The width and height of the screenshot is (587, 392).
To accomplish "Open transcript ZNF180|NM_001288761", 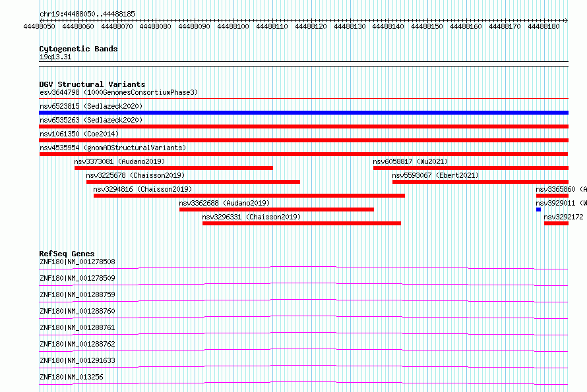I will (77, 327).
